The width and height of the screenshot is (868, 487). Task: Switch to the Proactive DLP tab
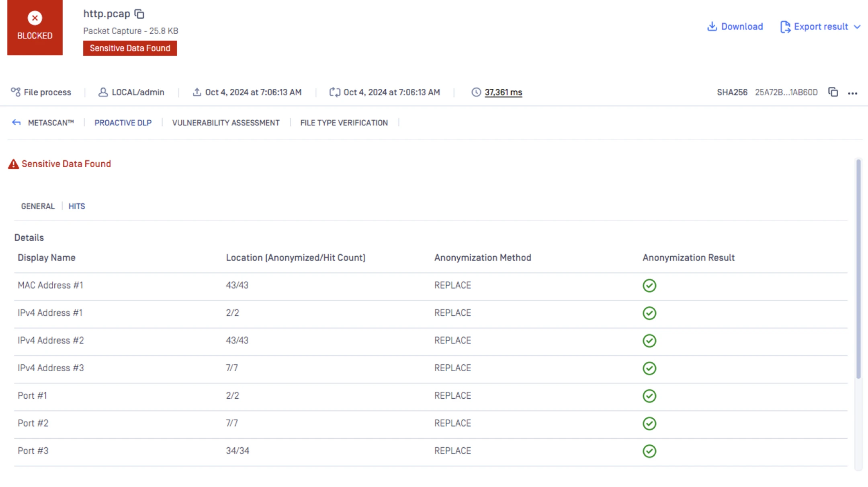point(123,123)
